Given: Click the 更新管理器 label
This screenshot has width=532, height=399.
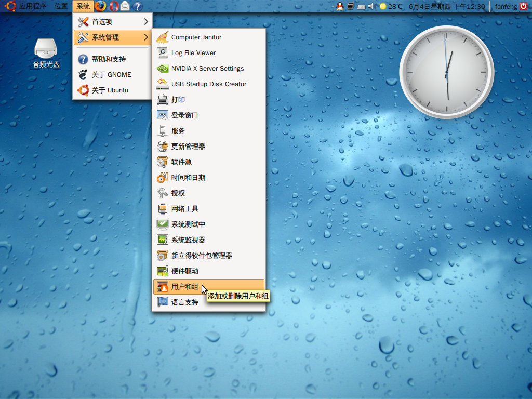Looking at the screenshot, I should click(188, 147).
